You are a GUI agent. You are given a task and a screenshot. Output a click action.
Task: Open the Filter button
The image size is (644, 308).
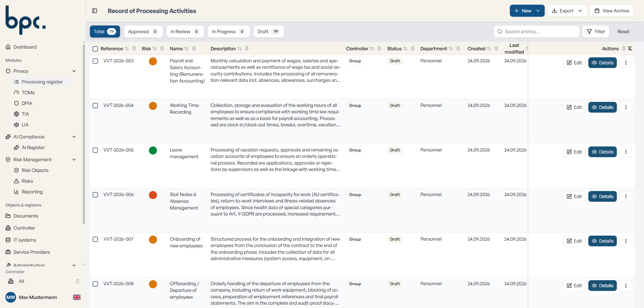click(x=596, y=32)
